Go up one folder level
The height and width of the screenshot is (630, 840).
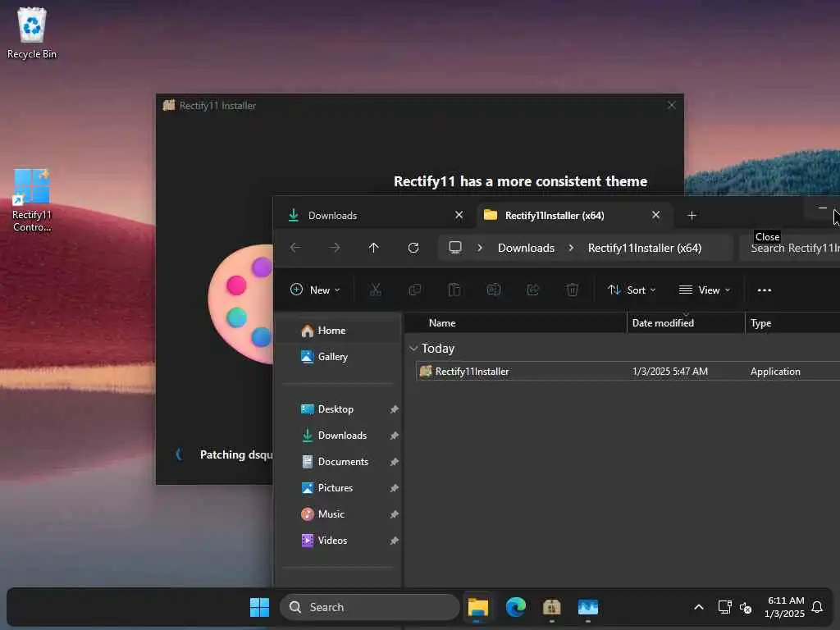coord(373,248)
